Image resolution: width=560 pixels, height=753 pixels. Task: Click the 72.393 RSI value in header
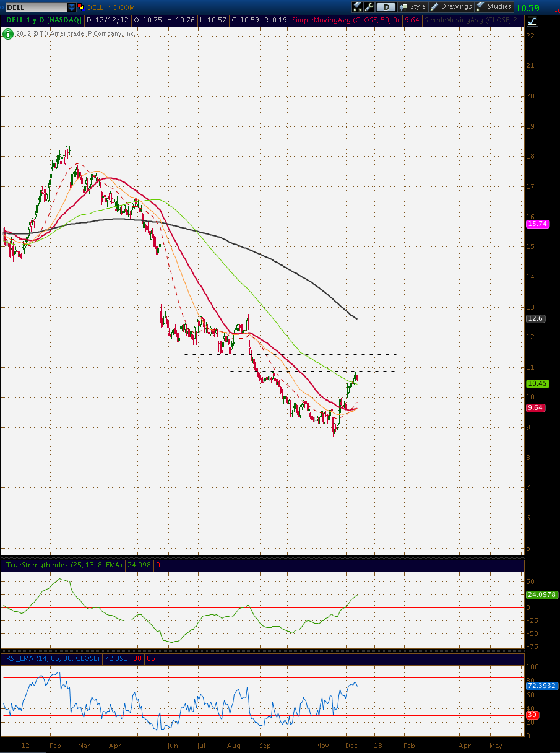coord(116,658)
